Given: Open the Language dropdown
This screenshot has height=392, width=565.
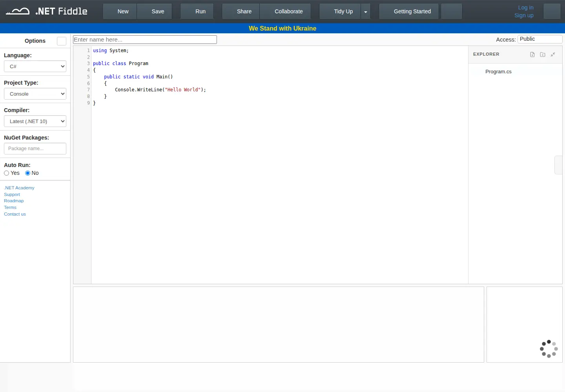Looking at the screenshot, I should 35,66.
